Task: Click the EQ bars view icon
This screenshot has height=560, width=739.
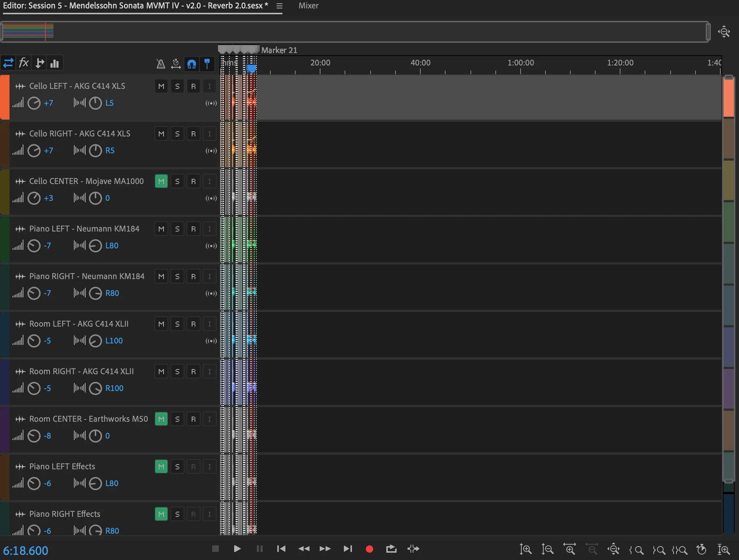Action: (x=55, y=63)
